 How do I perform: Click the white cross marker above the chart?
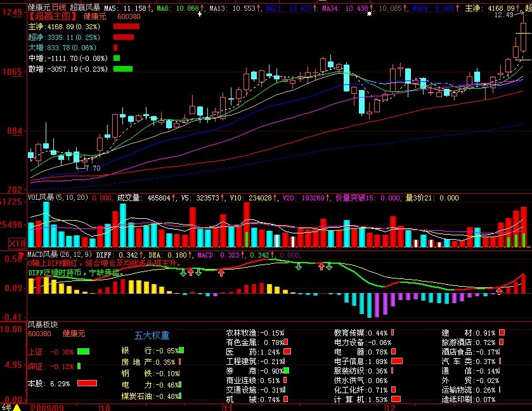(200, 14)
